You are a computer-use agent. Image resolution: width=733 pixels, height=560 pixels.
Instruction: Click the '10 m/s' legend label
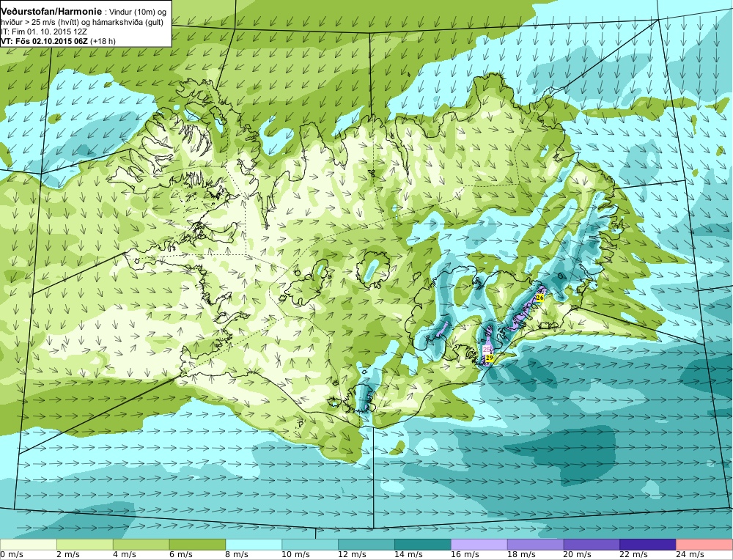tap(295, 555)
